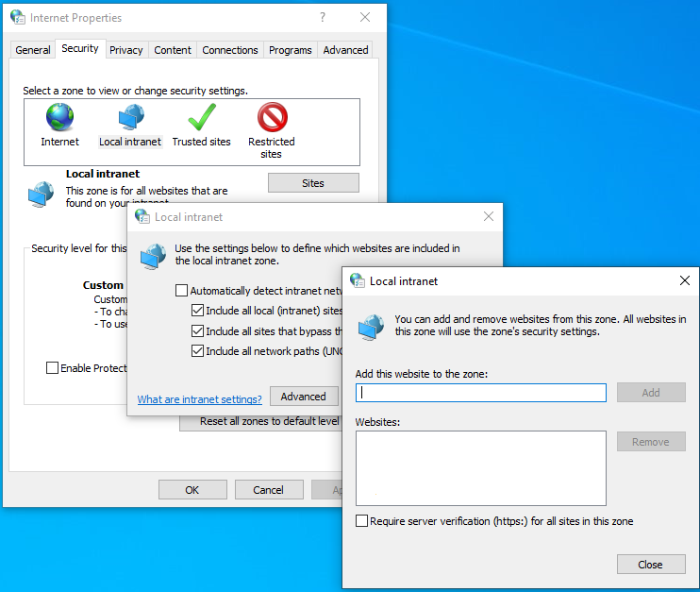
Task: Close Internet Properties window with X
Action: (365, 17)
